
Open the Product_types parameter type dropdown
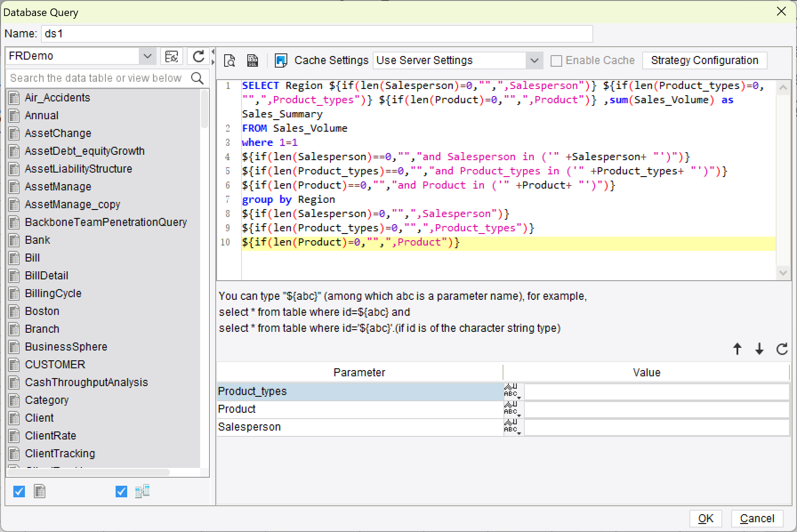512,391
